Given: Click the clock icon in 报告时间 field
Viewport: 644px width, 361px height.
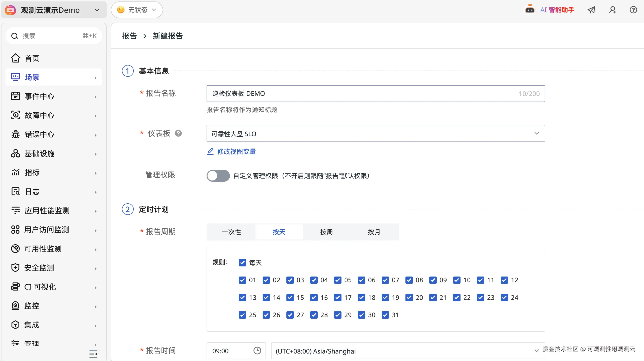Looking at the screenshot, I should [x=257, y=350].
